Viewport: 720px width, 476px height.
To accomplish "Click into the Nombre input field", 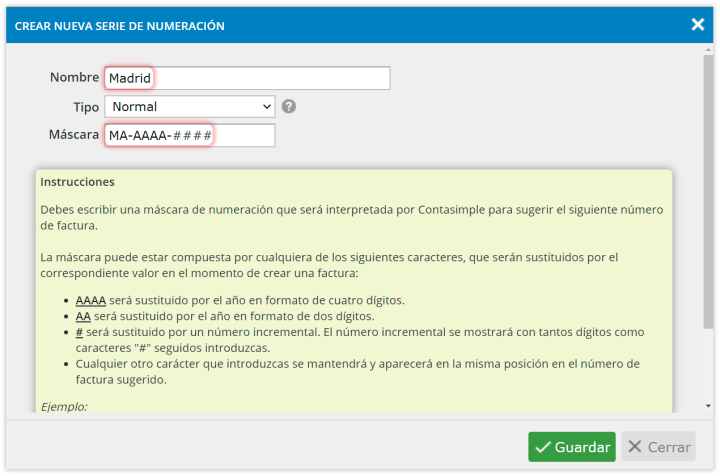I will click(247, 78).
